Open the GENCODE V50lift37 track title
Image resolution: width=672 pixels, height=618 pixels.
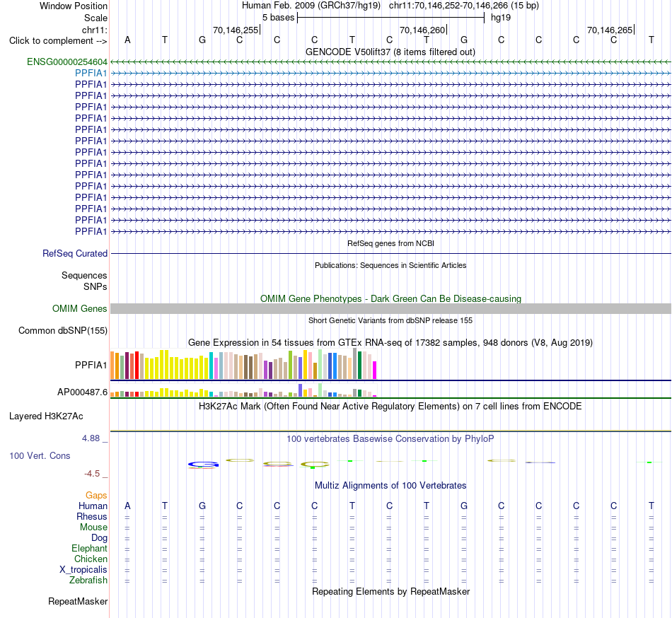390,52
